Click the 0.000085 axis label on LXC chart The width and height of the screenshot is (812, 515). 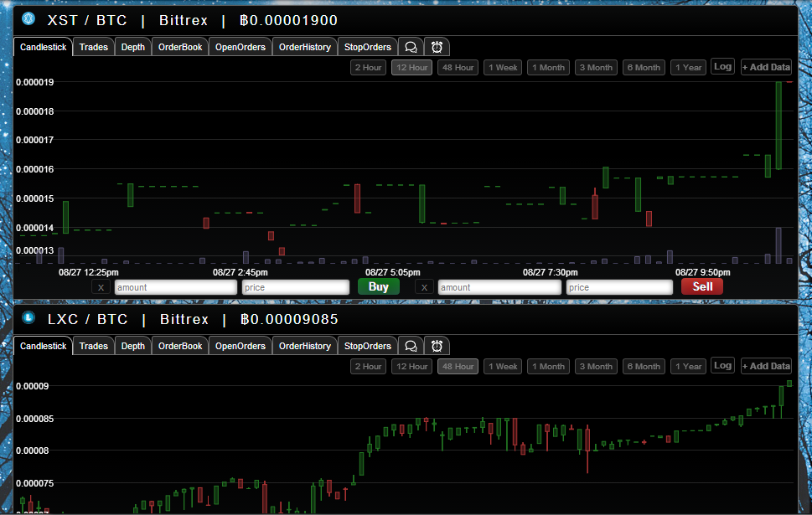tap(34, 419)
